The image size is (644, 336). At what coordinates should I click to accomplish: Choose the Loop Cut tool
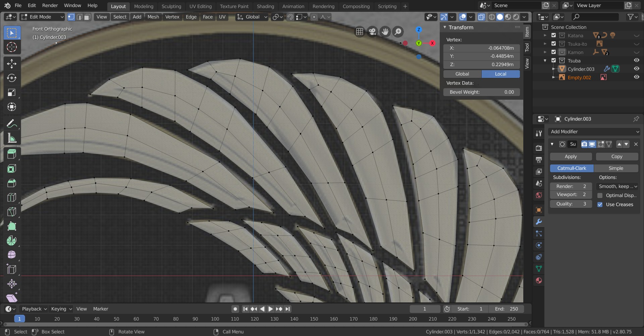pyautogui.click(x=12, y=197)
